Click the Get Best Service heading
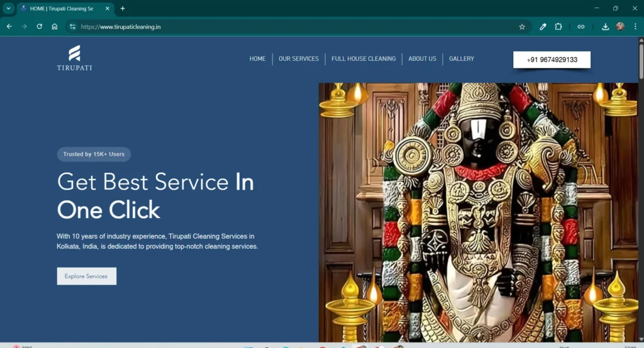Viewport: 644px width, 348px height. point(155,196)
